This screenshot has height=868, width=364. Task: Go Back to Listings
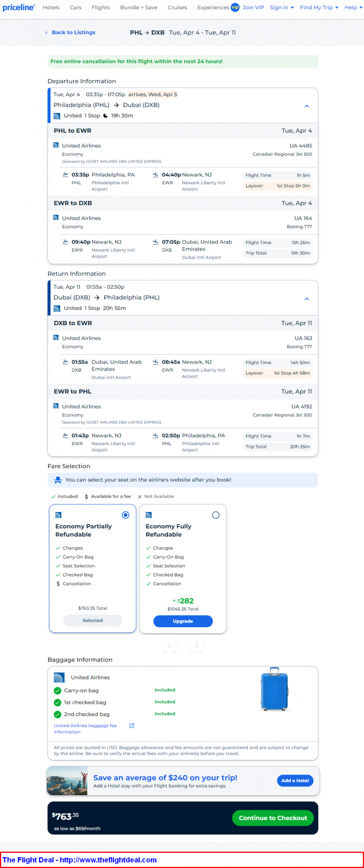tap(70, 33)
